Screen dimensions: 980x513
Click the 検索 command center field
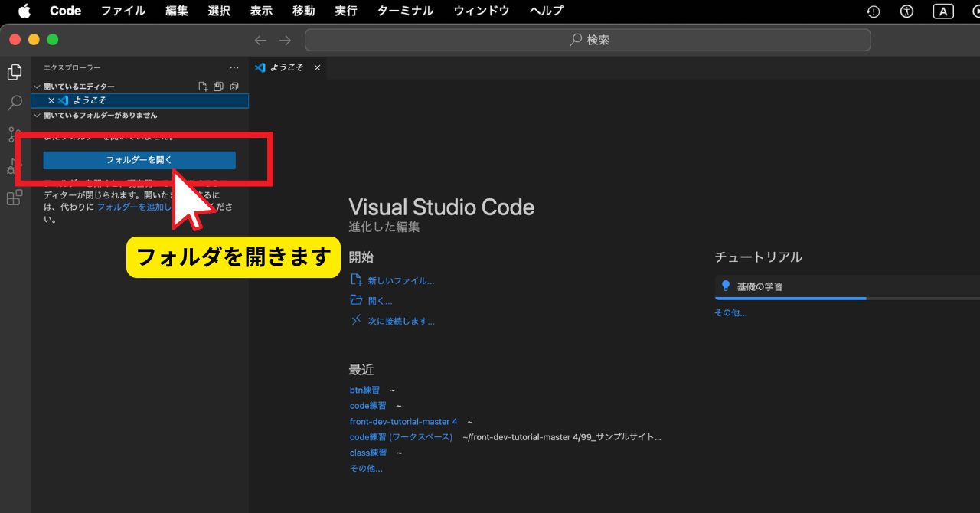click(x=588, y=40)
